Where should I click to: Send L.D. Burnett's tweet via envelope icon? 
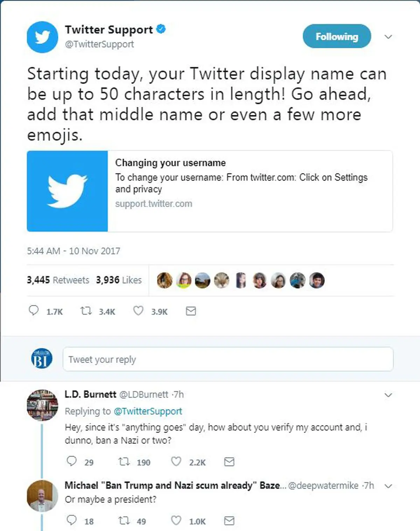(229, 462)
